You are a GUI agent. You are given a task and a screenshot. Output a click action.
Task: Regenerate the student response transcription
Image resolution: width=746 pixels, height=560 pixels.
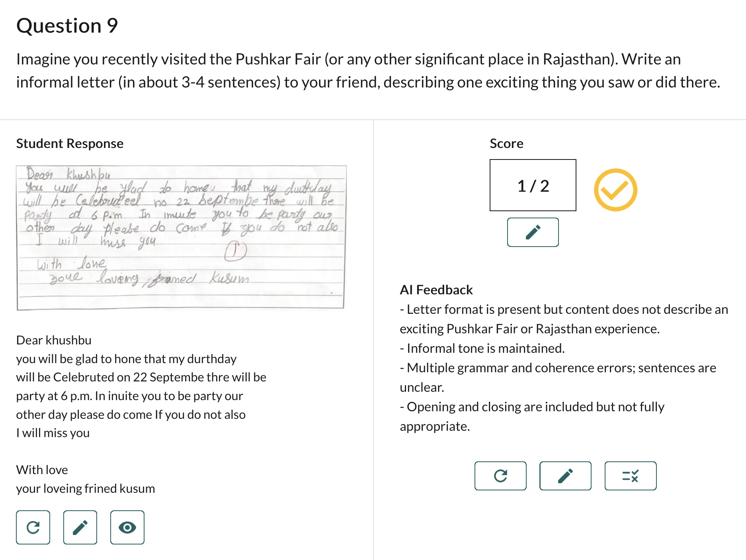click(33, 527)
